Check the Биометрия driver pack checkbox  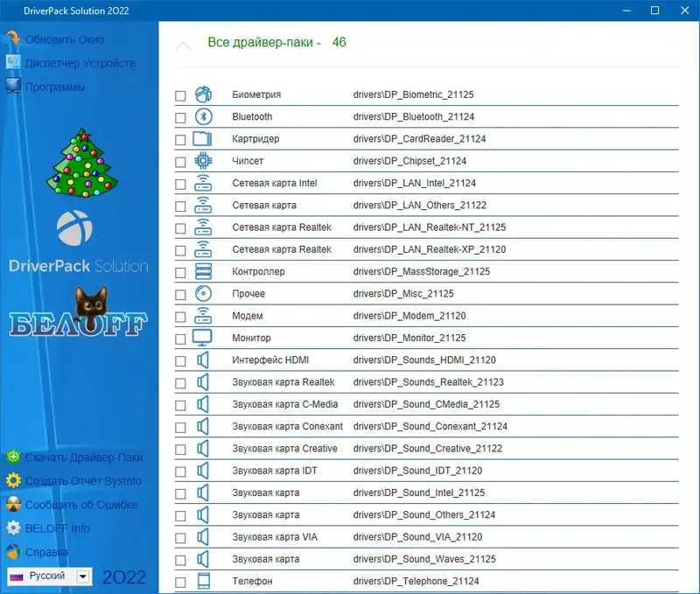tap(180, 96)
